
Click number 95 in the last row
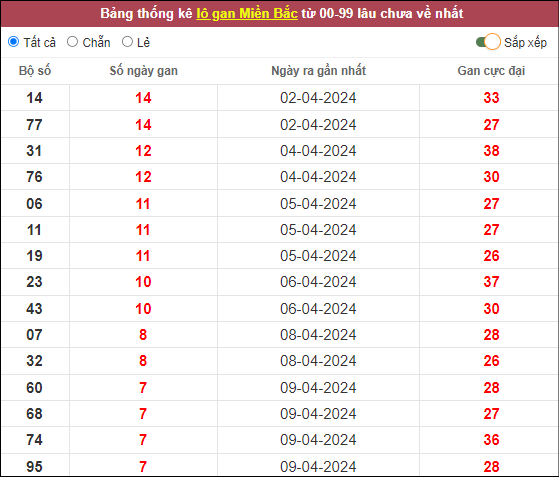34,467
